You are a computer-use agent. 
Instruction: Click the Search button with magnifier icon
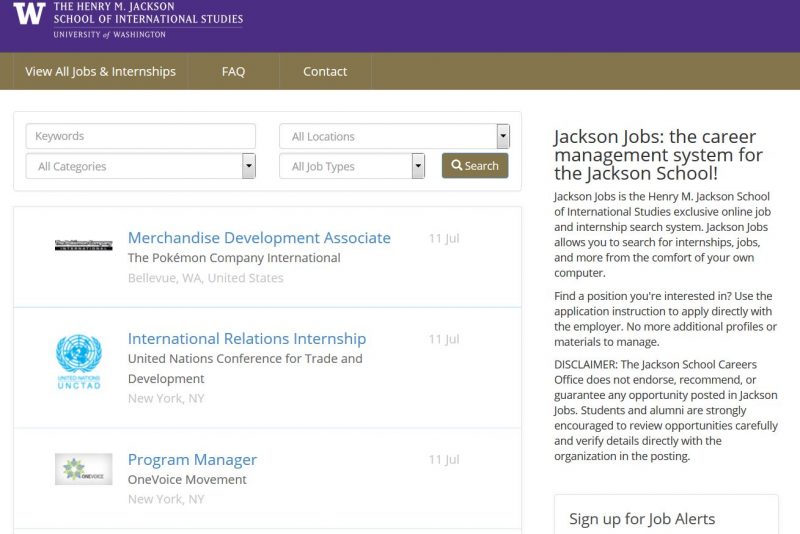click(475, 166)
